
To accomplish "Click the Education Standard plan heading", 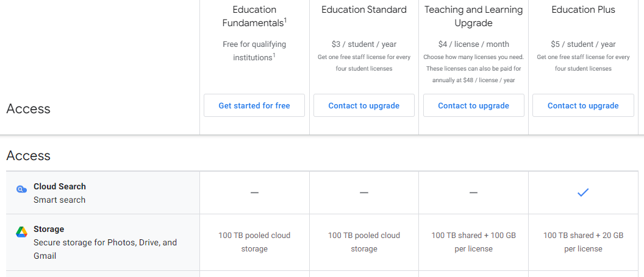I will pos(364,10).
